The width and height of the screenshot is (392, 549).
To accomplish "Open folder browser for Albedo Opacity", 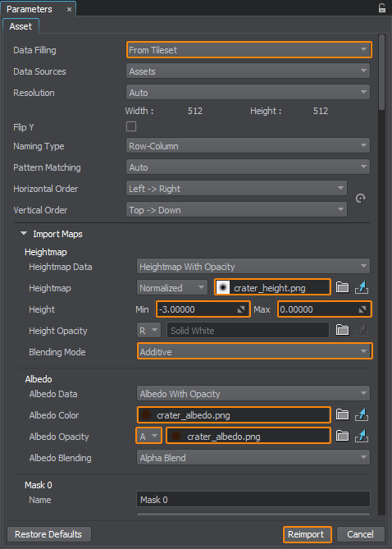I will coord(342,437).
